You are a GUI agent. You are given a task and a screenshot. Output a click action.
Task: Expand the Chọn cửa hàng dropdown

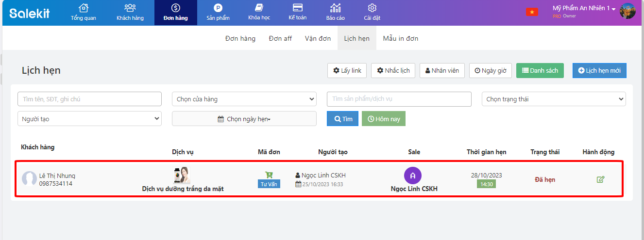(244, 99)
